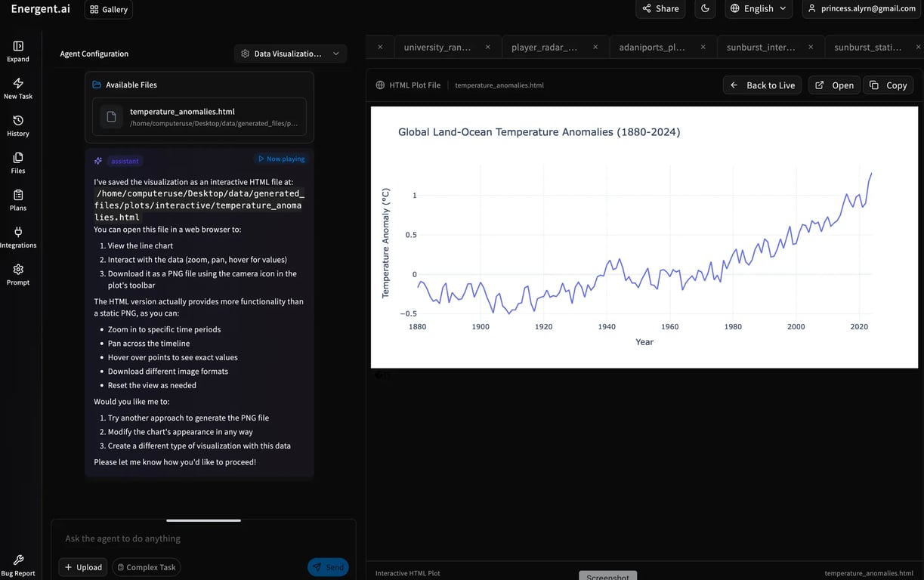Image resolution: width=924 pixels, height=580 pixels.
Task: Open the Prompt settings gear
Action: pos(18,274)
